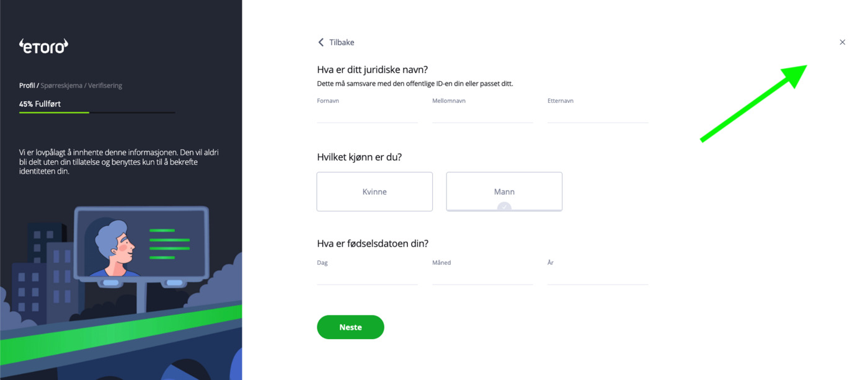The width and height of the screenshot is (868, 380).
Task: Select Mann as gender
Action: pyautogui.click(x=504, y=192)
